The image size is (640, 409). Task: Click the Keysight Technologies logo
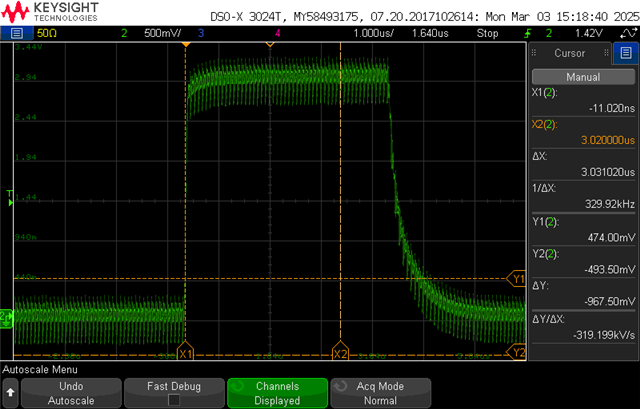click(50, 12)
